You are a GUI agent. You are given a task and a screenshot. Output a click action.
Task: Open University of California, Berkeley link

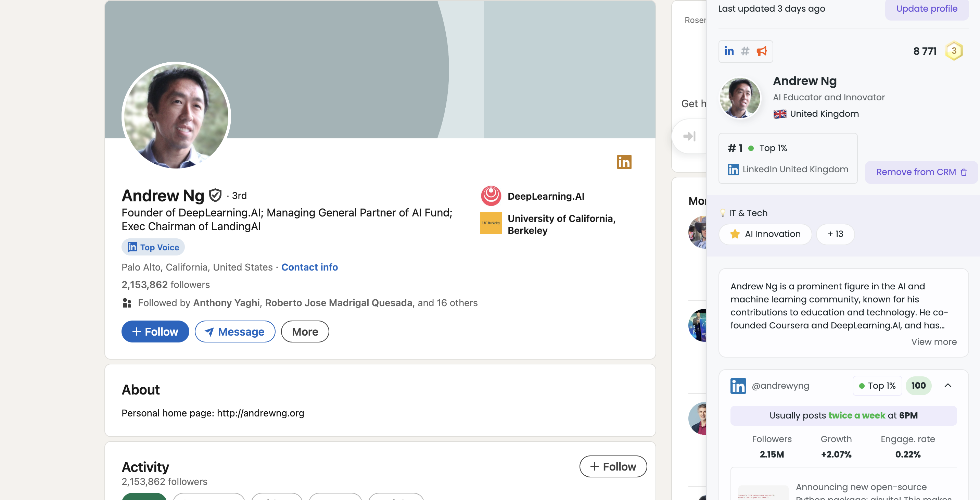tap(561, 224)
